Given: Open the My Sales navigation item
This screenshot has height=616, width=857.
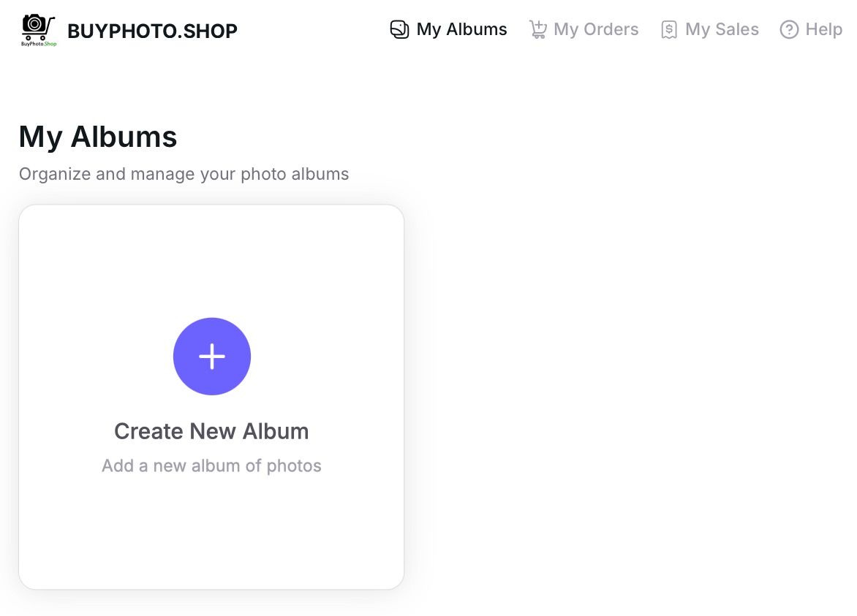Looking at the screenshot, I should pos(722,29).
